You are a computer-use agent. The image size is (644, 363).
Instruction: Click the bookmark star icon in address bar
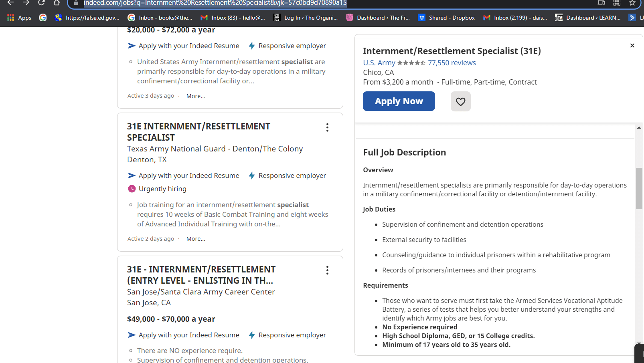point(632,3)
